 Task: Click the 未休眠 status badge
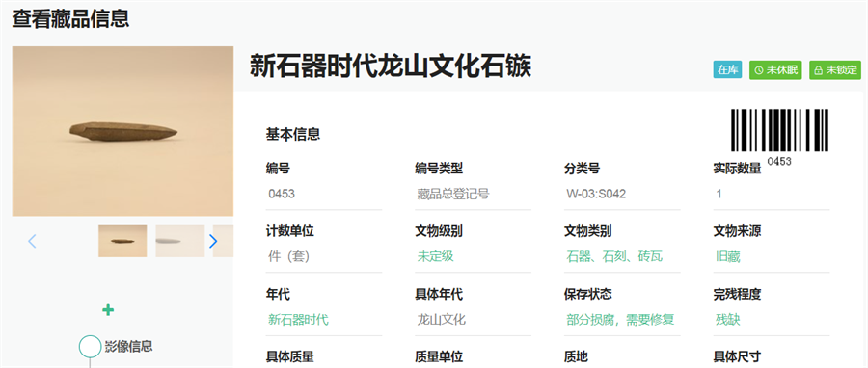pyautogui.click(x=775, y=70)
